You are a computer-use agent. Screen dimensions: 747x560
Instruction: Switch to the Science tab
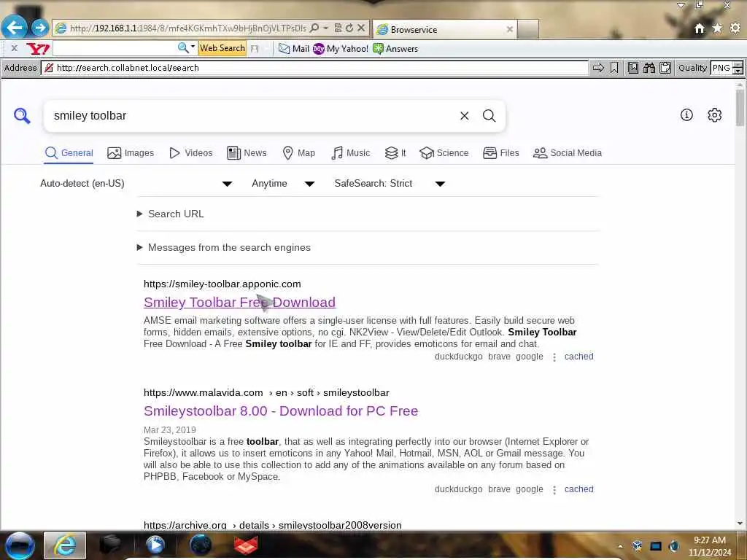[x=444, y=153]
